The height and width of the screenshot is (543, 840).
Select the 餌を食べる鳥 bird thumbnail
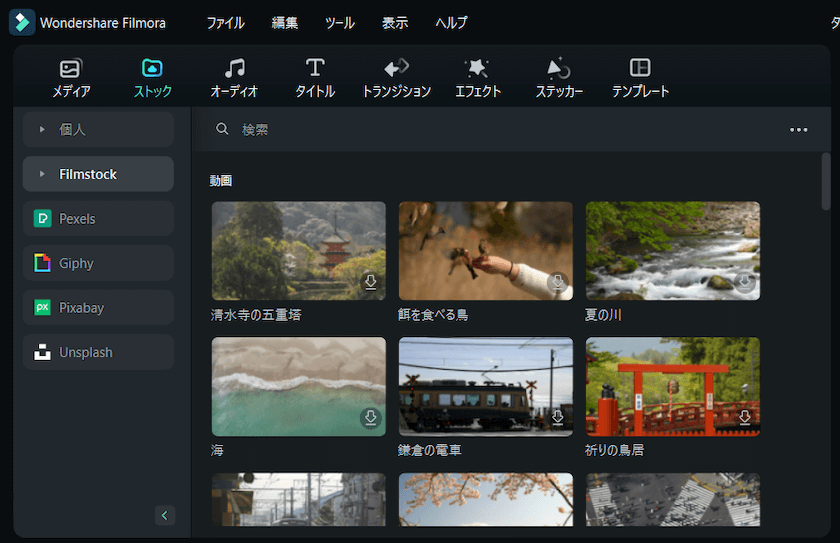pos(485,251)
